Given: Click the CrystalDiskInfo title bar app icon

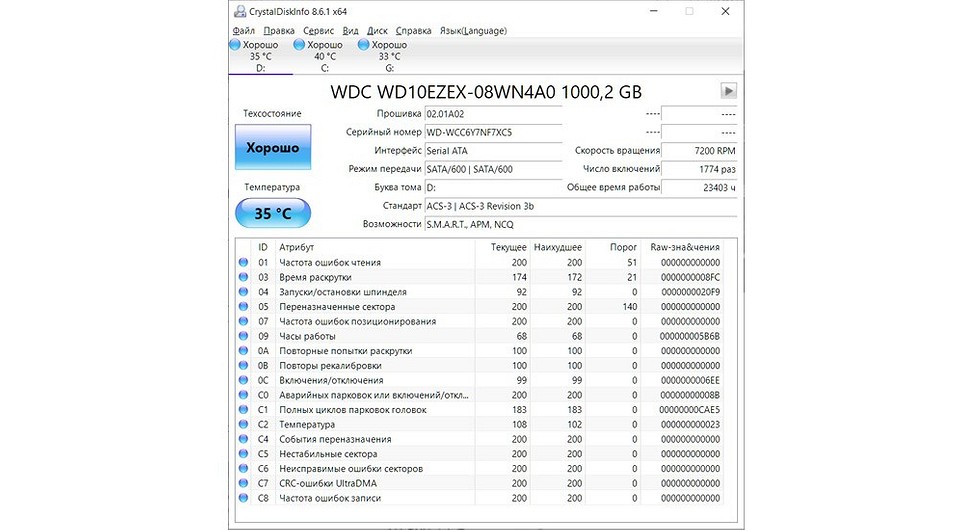Looking at the screenshot, I should coord(240,11).
